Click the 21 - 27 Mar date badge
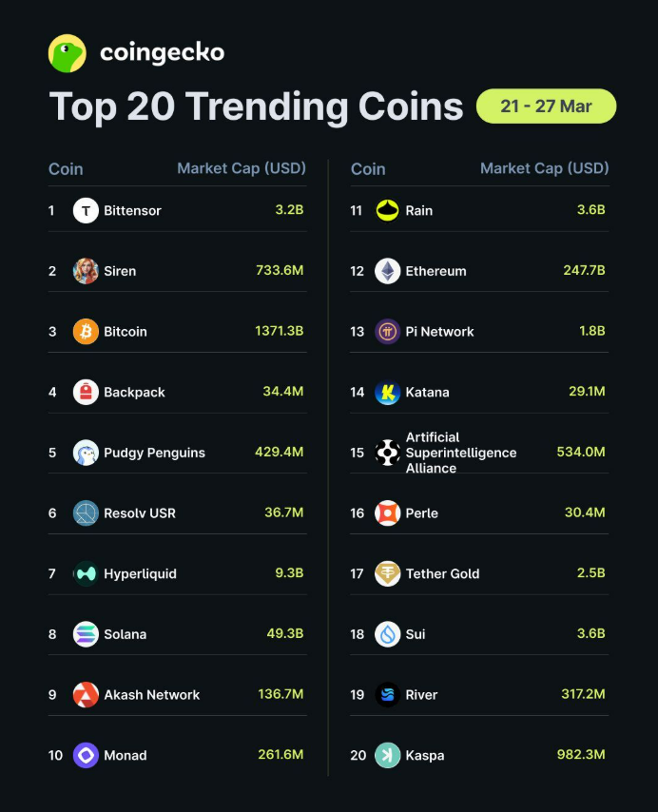This screenshot has height=812, width=658. tap(546, 106)
